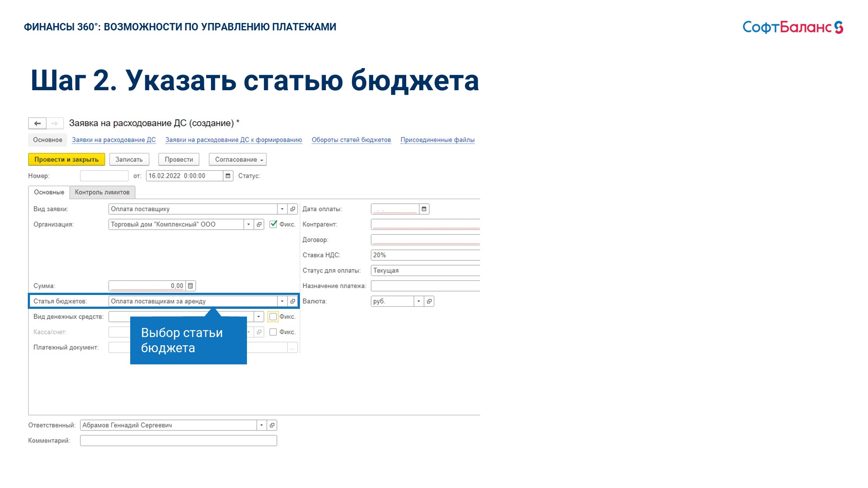This screenshot has width=868, height=488.
Task: Open Ответственный item form icon
Action: (x=272, y=425)
